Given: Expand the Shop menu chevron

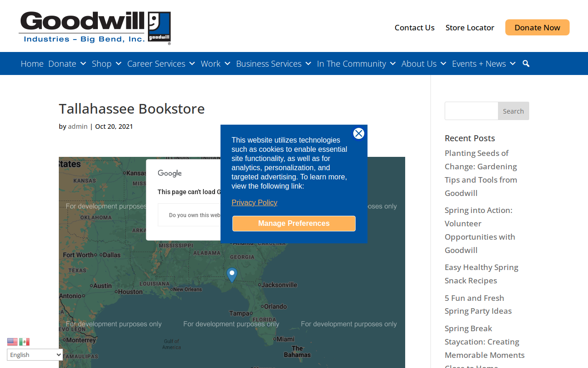Looking at the screenshot, I should coord(119,63).
